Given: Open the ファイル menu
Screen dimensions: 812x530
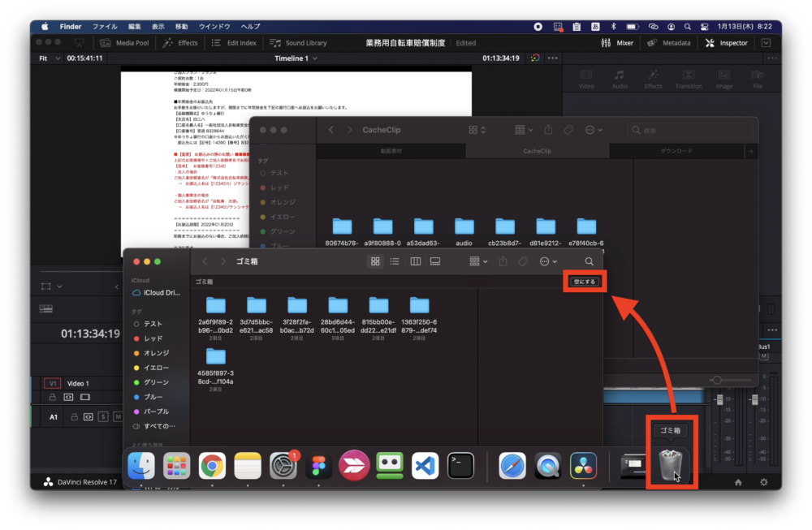Looking at the screenshot, I should (105, 27).
